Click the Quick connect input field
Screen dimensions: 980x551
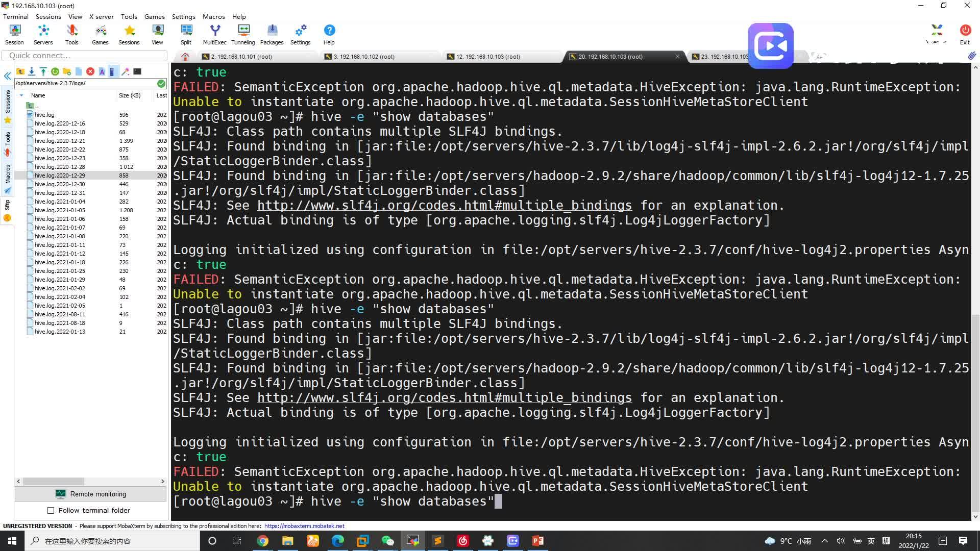tap(85, 56)
